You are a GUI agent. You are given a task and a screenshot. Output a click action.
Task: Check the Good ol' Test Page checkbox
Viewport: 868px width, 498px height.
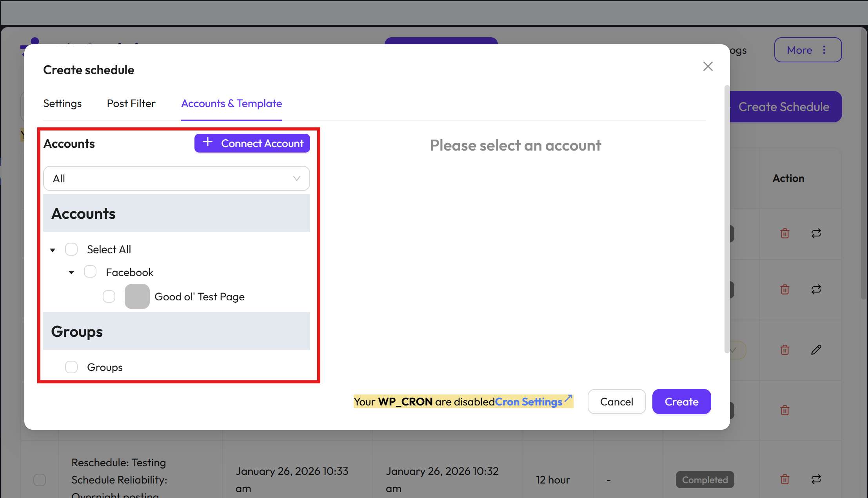pyautogui.click(x=109, y=296)
